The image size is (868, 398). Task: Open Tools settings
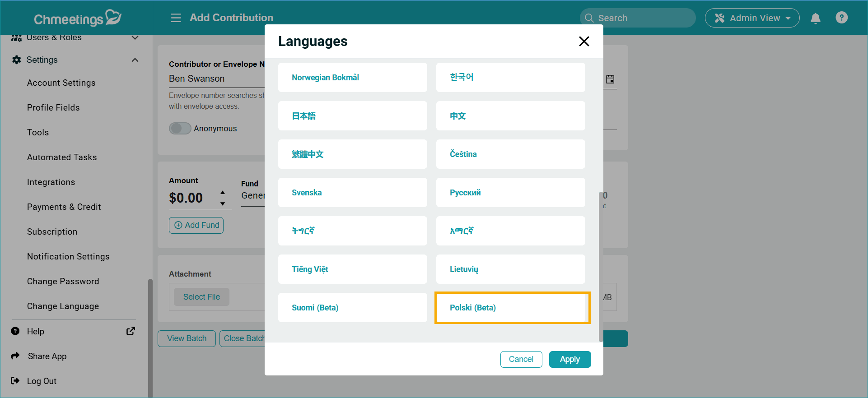click(x=38, y=133)
